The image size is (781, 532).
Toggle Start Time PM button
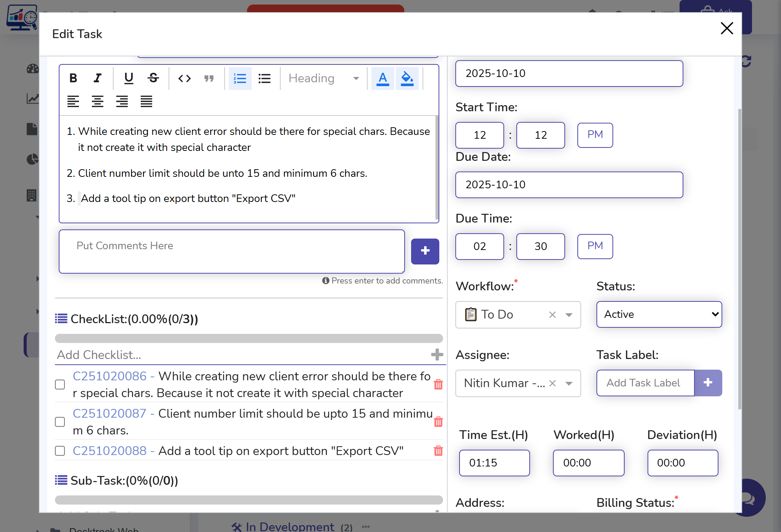point(595,135)
